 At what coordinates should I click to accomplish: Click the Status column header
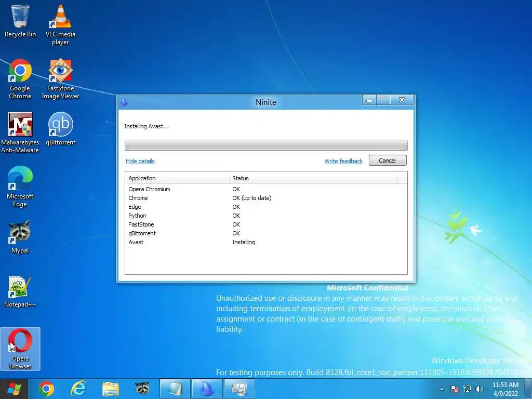tap(313, 178)
